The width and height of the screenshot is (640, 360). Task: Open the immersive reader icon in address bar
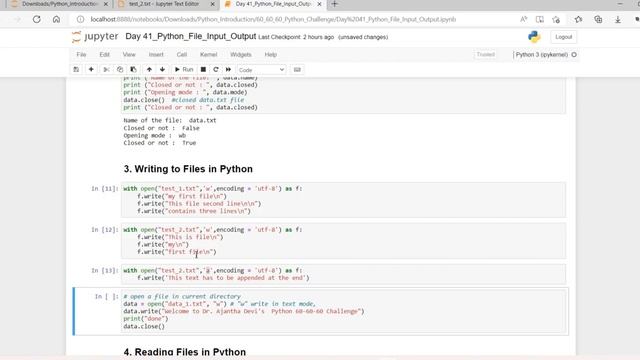coord(540,19)
